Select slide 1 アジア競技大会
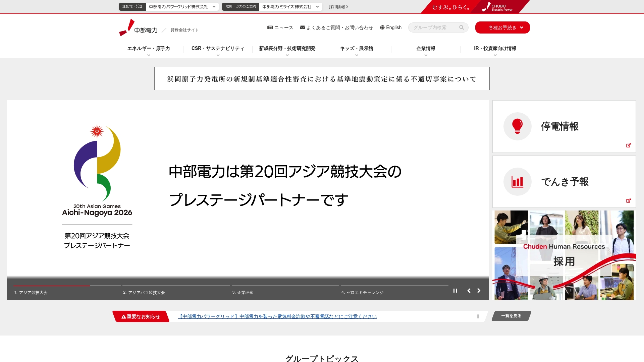 point(67,290)
